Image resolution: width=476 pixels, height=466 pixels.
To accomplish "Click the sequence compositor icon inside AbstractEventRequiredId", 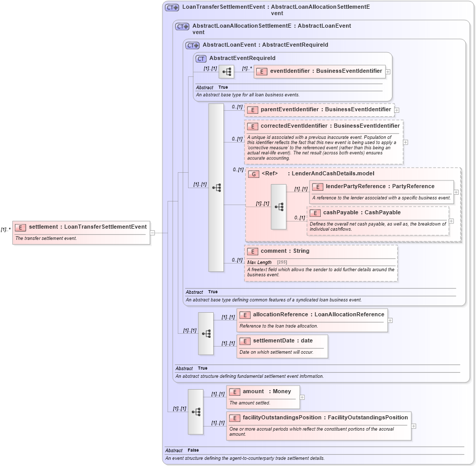I will pos(225,72).
